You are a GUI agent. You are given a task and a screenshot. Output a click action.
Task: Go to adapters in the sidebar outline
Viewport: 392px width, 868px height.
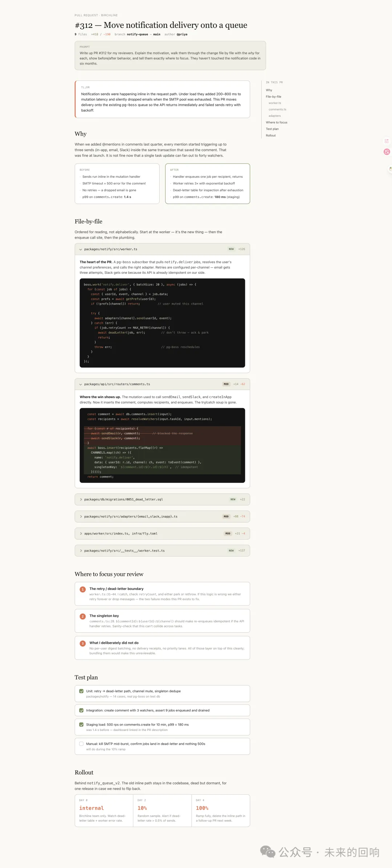275,116
